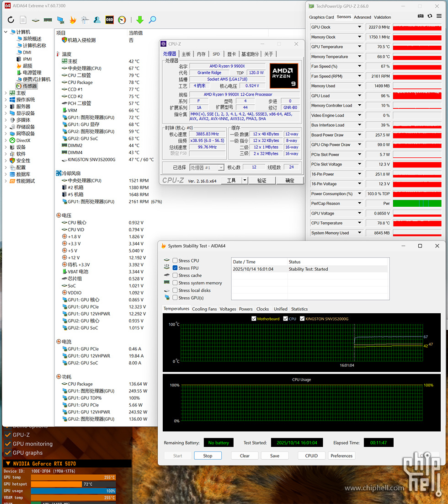Open the magnifier search icon in AIDA64
The width and height of the screenshot is (448, 504).
pos(153,20)
